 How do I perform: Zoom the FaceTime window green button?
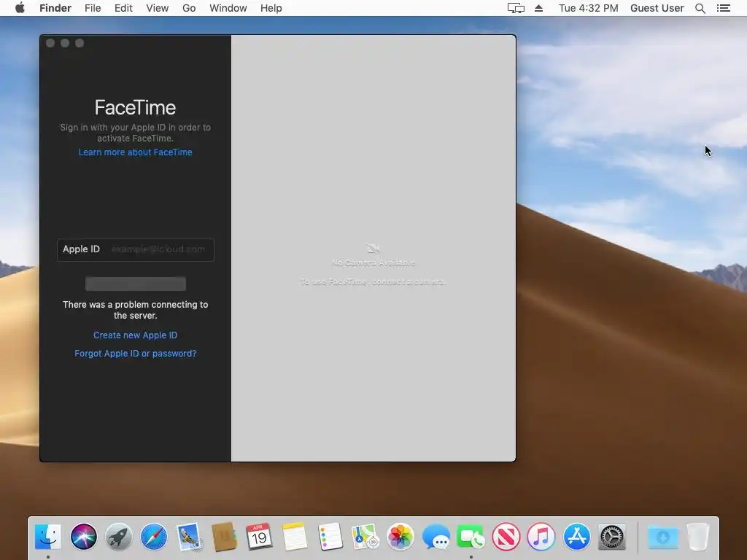[x=80, y=43]
